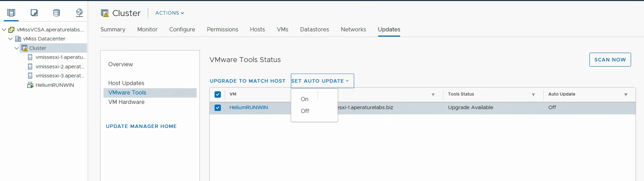
Task: Open the Storage inventory view icon
Action: coord(56,13)
